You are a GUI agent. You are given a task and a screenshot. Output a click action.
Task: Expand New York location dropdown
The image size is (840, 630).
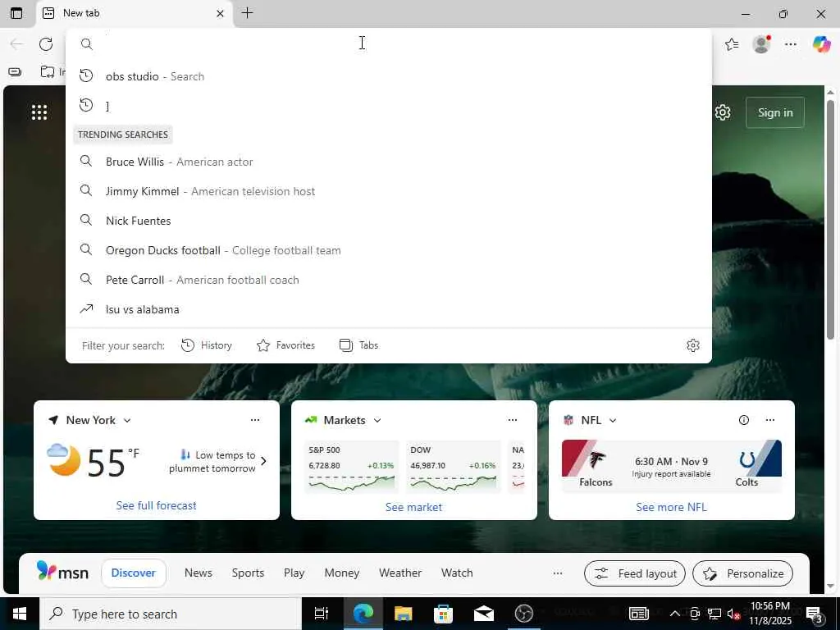pyautogui.click(x=127, y=421)
